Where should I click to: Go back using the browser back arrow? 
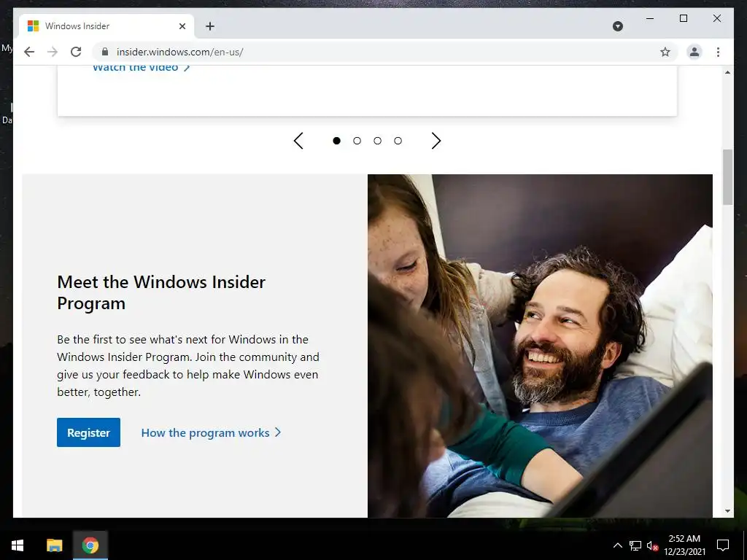(29, 52)
